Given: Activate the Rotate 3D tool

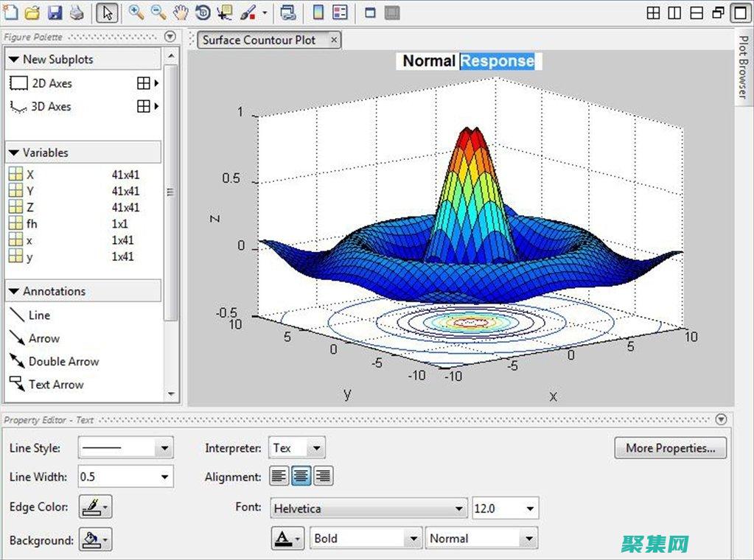Looking at the screenshot, I should tap(203, 13).
